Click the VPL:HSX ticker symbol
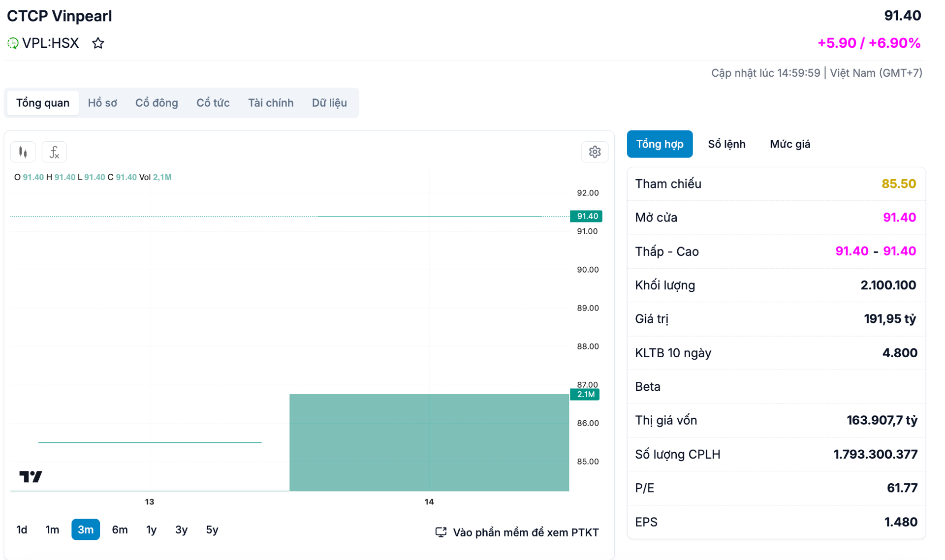The image size is (945, 560). click(50, 43)
